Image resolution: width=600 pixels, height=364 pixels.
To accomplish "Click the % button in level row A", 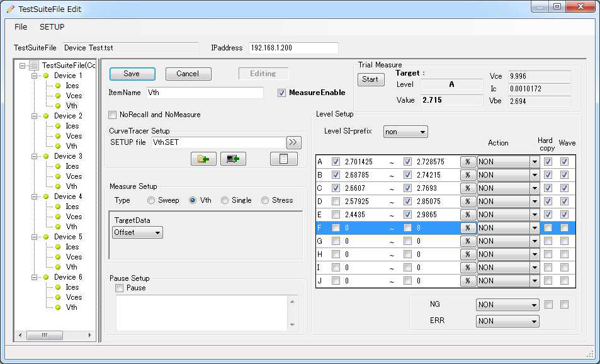I will 468,162.
